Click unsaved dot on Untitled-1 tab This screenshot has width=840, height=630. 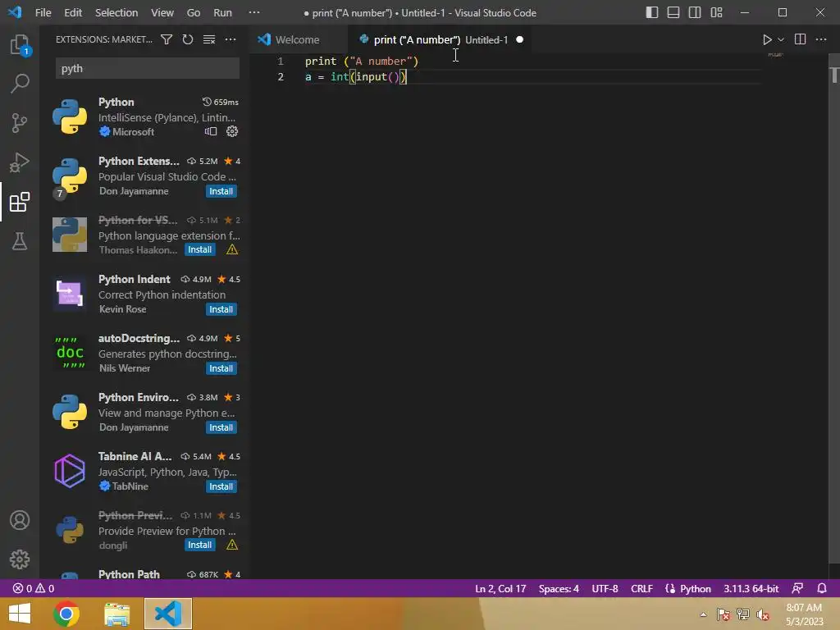[x=519, y=39]
